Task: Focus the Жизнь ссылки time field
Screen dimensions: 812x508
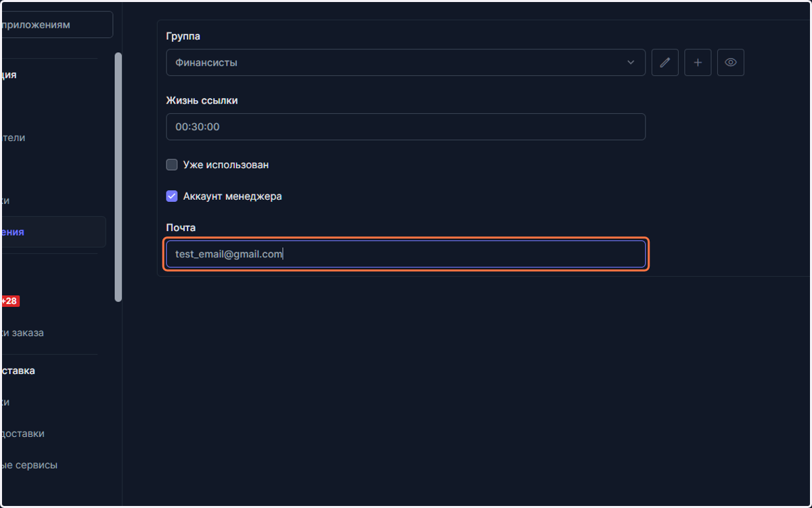Action: coord(405,127)
